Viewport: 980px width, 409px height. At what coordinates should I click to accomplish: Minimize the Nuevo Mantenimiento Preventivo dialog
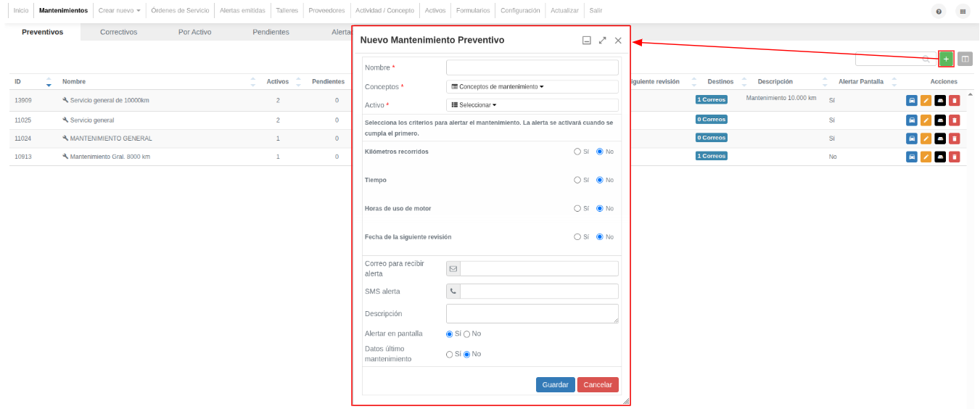click(x=587, y=41)
